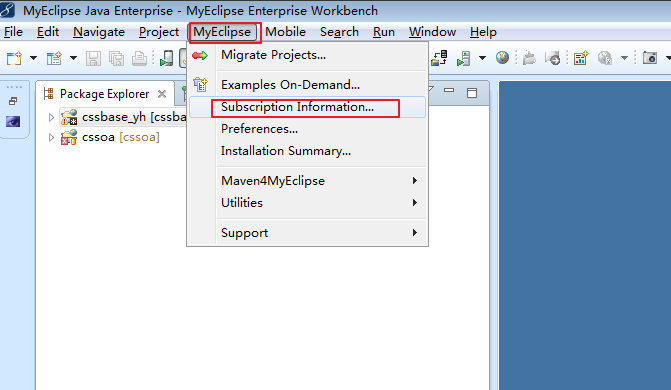Expand the Utilities submenu
This screenshot has height=390, width=671.
(307, 202)
